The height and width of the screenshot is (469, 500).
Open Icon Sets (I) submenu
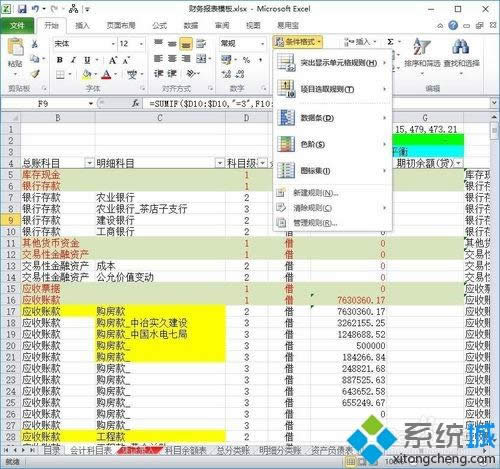point(332,171)
